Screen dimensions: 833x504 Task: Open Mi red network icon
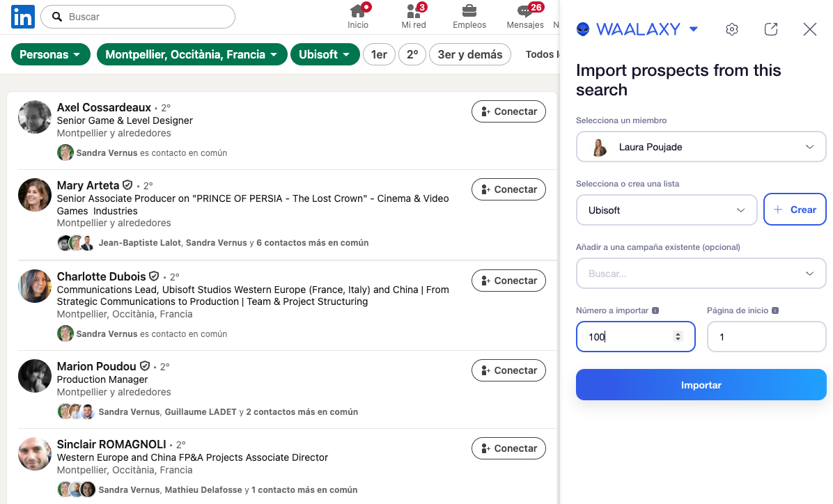[413, 11]
